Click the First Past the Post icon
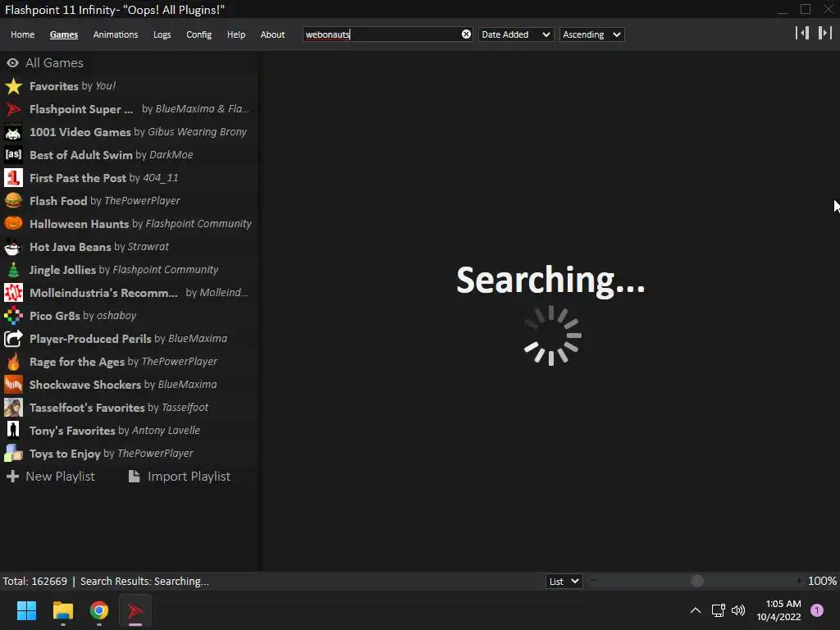The width and height of the screenshot is (840, 630). [13, 178]
